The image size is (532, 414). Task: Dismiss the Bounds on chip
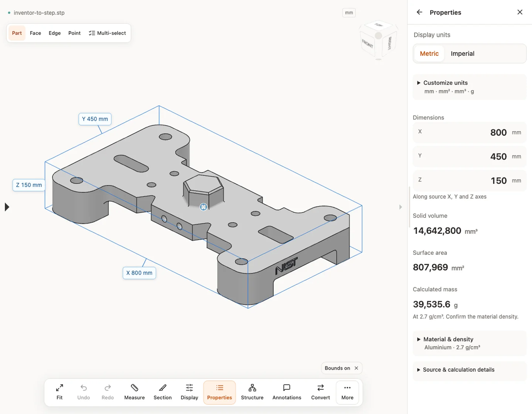356,368
